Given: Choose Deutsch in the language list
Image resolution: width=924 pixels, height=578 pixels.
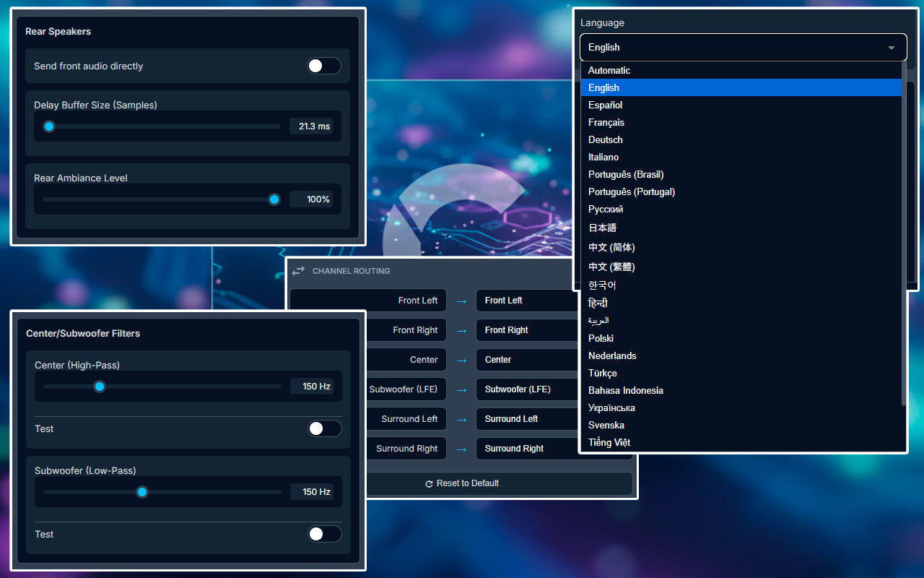Looking at the screenshot, I should click(x=606, y=140).
